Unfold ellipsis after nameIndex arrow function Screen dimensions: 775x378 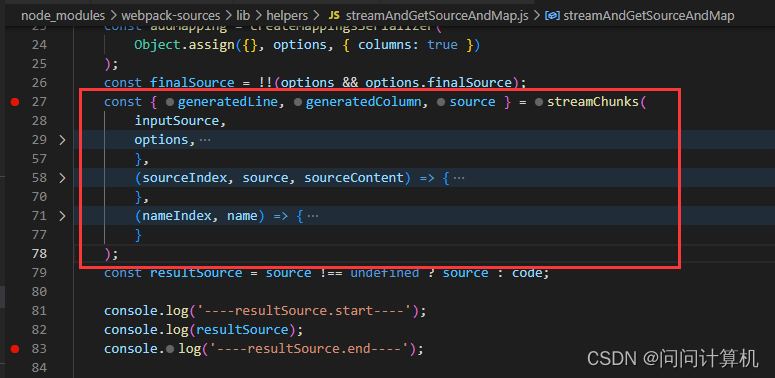tap(313, 216)
